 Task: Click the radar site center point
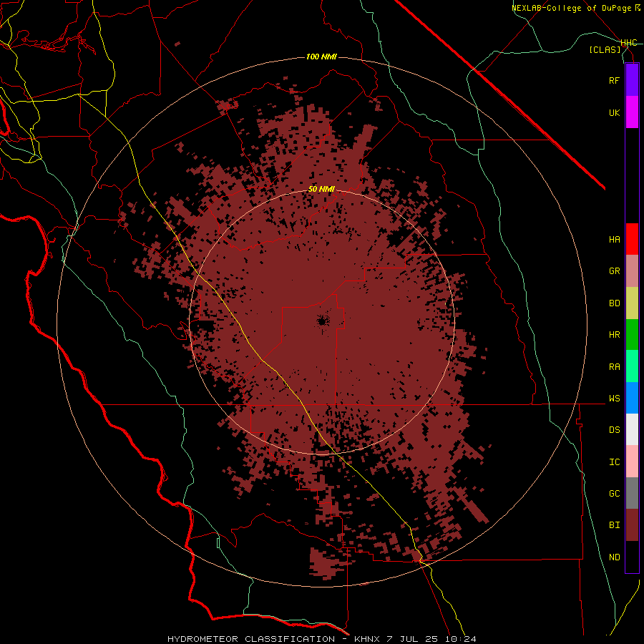(x=322, y=321)
